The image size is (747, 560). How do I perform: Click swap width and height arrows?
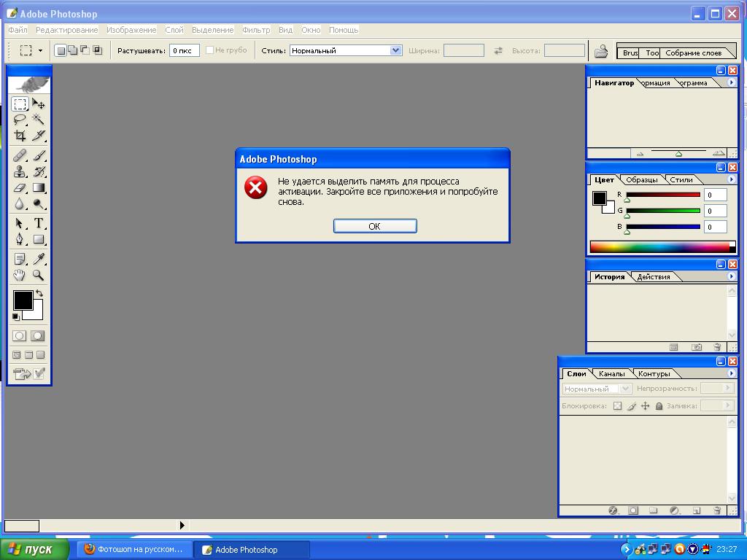tap(498, 50)
